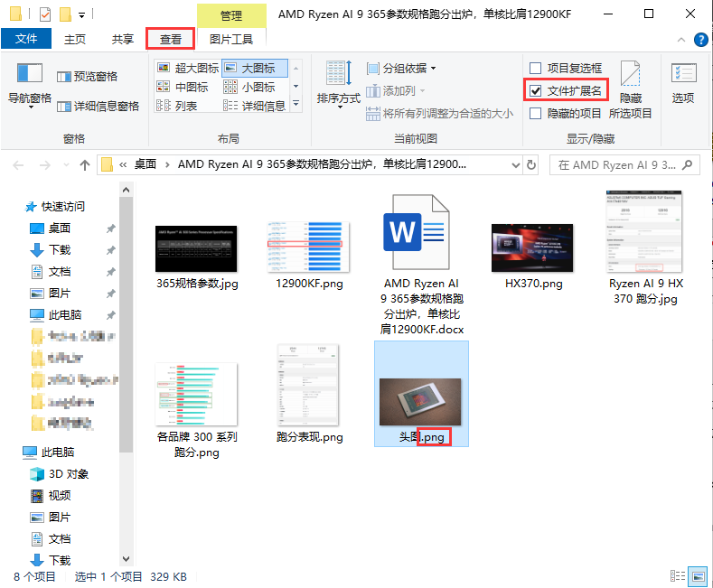Image resolution: width=713 pixels, height=588 pixels.
Task: Toggle the 详细信息窗格 pane
Action: point(99,107)
